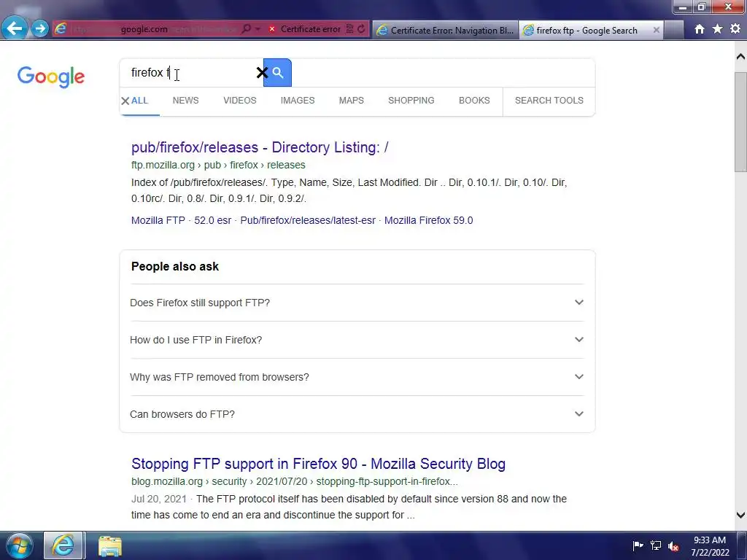Open the browser Home page icon
Screen dimensions: 747x560
point(700,29)
